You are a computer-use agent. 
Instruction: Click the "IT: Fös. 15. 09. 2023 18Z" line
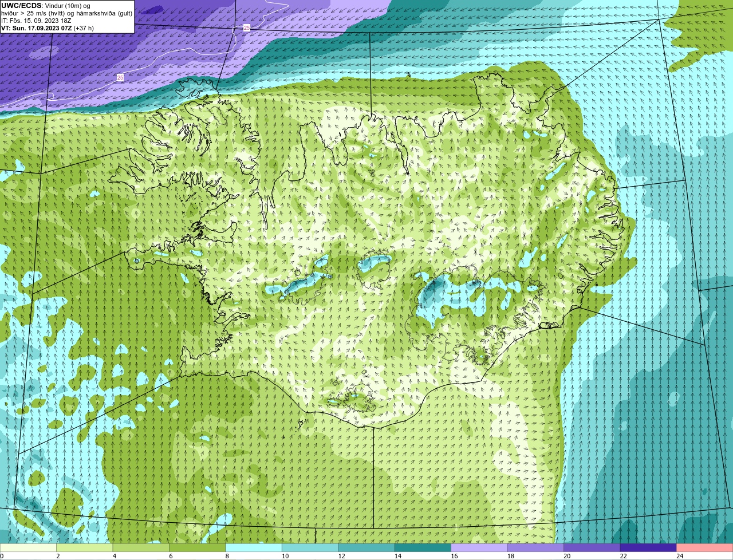pos(35,21)
